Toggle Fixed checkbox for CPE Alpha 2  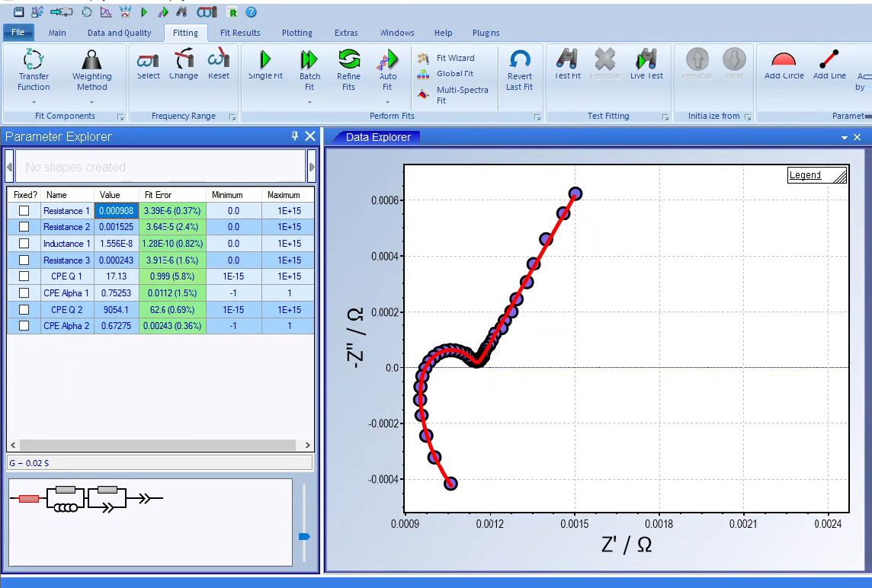(x=24, y=326)
